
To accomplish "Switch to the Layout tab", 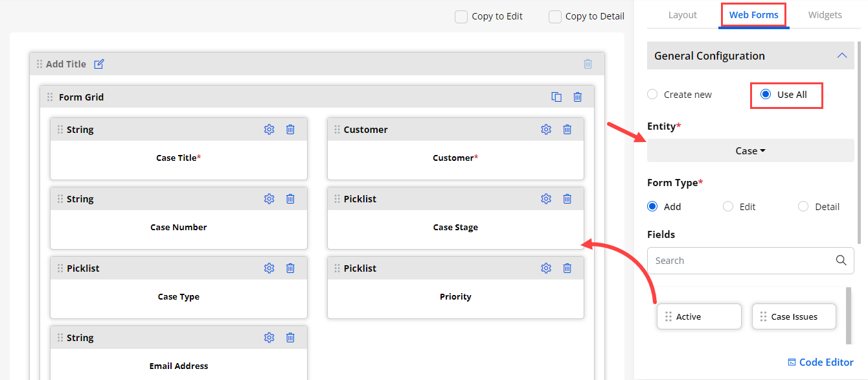I will click(x=682, y=15).
